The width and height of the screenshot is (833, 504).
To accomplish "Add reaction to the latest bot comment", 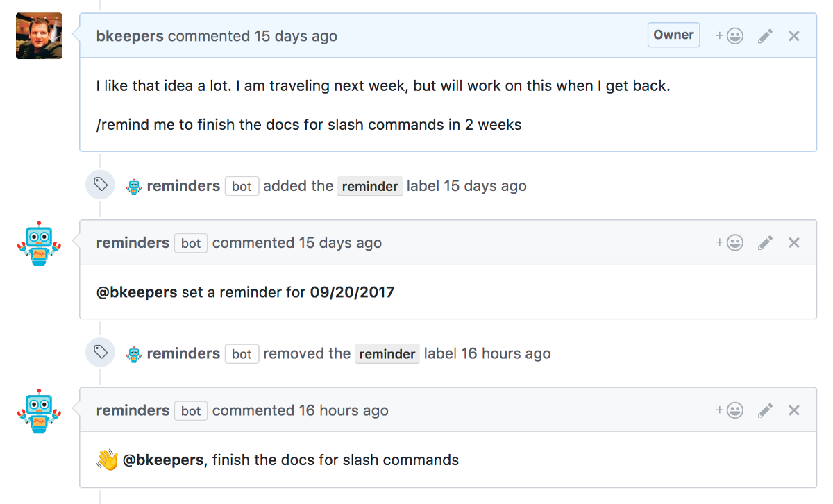I will pyautogui.click(x=730, y=411).
